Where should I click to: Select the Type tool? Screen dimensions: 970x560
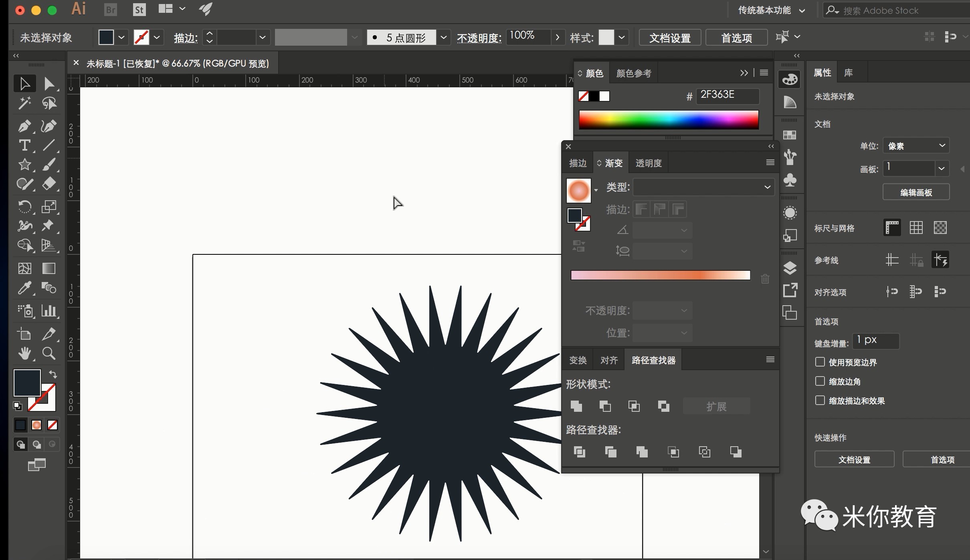[x=24, y=145]
